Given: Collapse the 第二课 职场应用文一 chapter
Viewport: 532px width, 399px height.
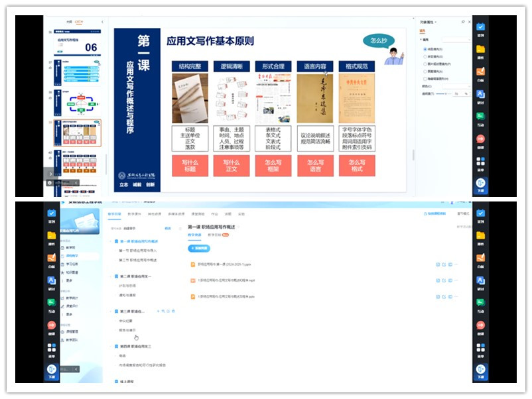Looking at the screenshot, I should tap(111, 275).
